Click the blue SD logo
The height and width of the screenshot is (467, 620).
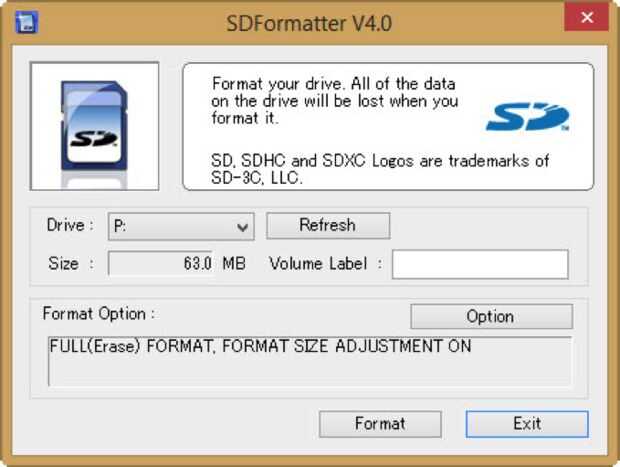pos(527,117)
